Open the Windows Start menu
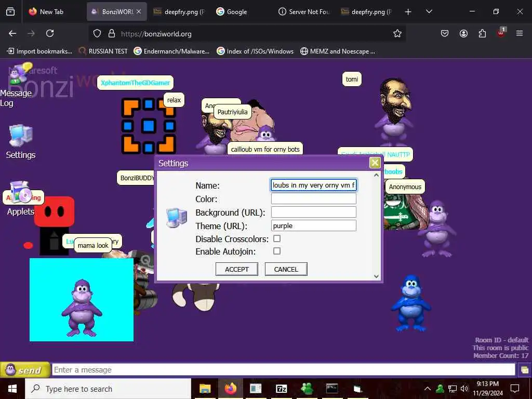Viewport: 532px width, 399px height. pyautogui.click(x=12, y=389)
